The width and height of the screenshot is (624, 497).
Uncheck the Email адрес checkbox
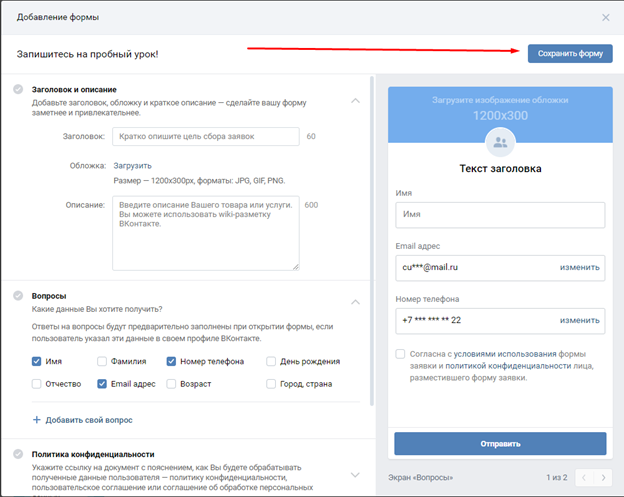pos(102,384)
